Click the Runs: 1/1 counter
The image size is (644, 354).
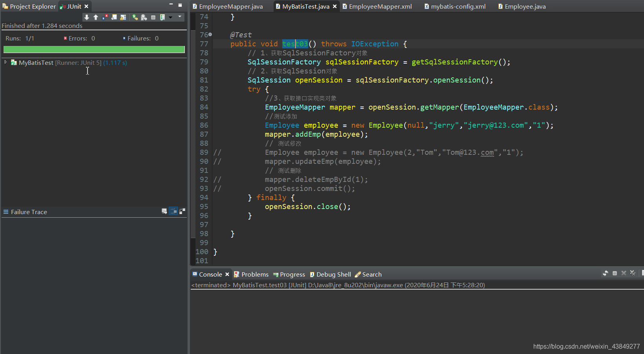(20, 38)
